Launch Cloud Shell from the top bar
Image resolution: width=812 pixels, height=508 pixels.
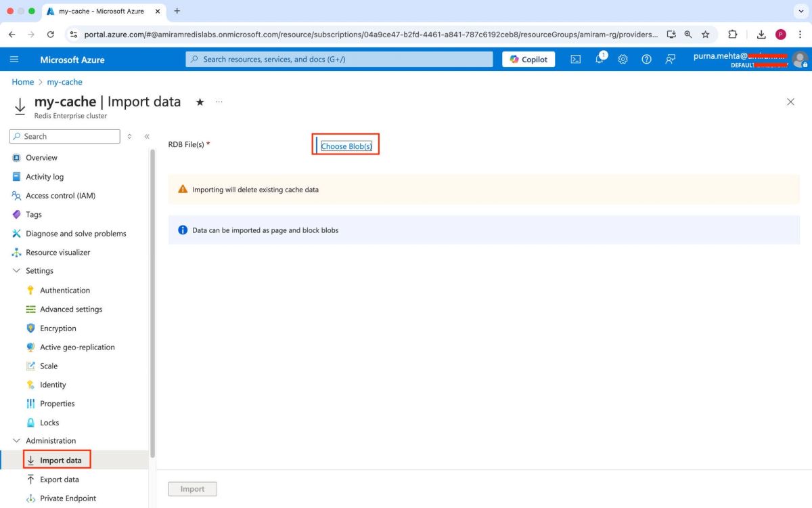click(x=575, y=60)
